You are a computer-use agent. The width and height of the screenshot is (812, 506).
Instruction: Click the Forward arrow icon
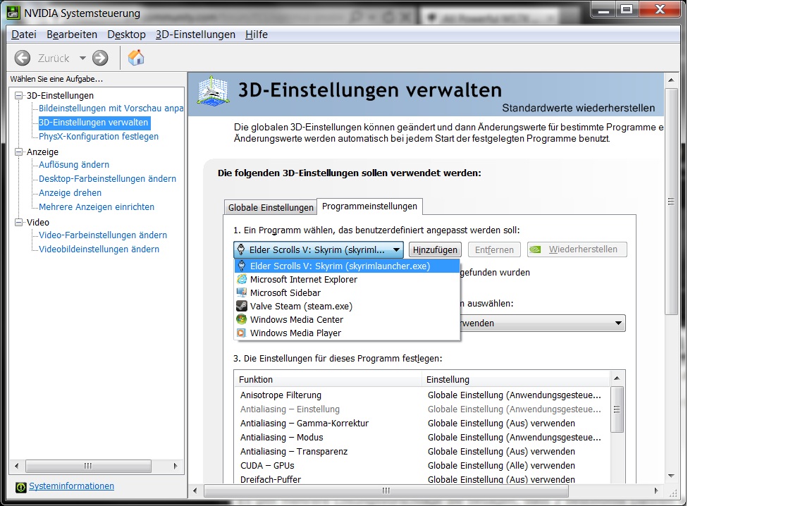click(x=100, y=58)
